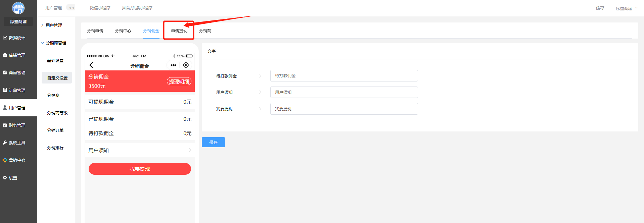Click the gear icon beside 设置

(x=5, y=177)
